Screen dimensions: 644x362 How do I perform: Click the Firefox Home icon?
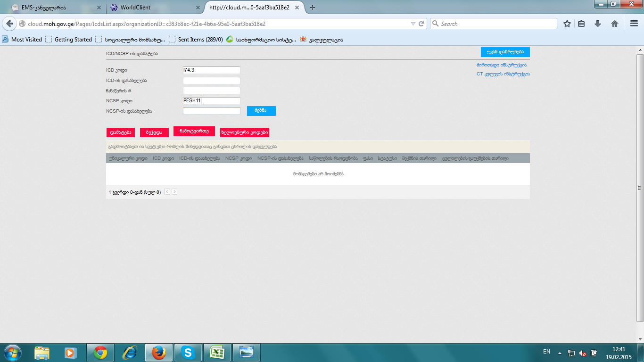(x=615, y=24)
